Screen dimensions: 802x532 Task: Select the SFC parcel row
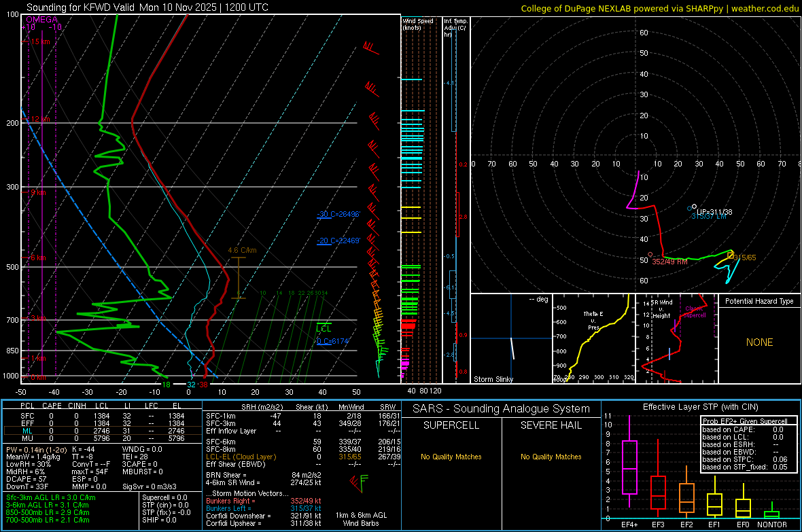tap(103, 416)
